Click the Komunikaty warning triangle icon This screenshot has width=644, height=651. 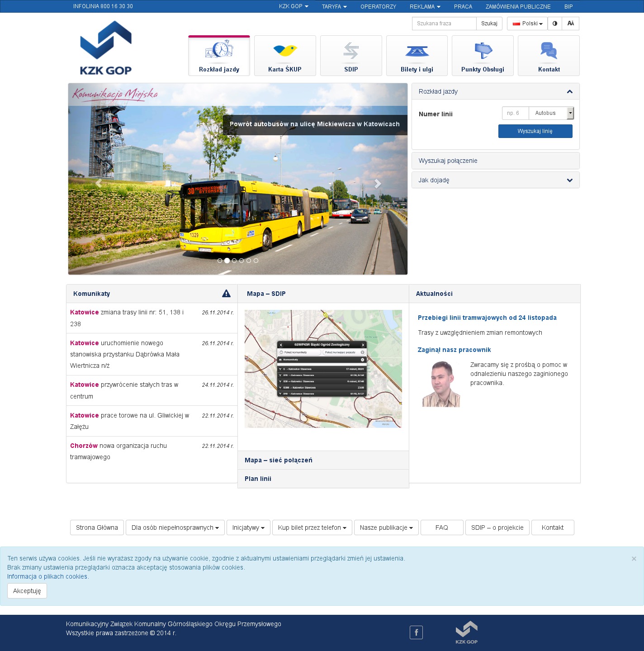coord(226,294)
